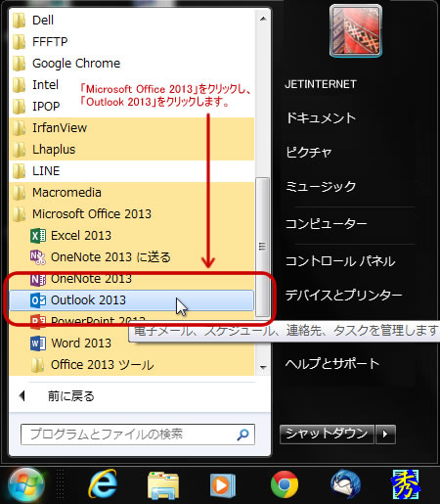Image resolution: width=440 pixels, height=504 pixels.
Task: Select the Send to OneNote 2013 entry
Action: click(132, 257)
